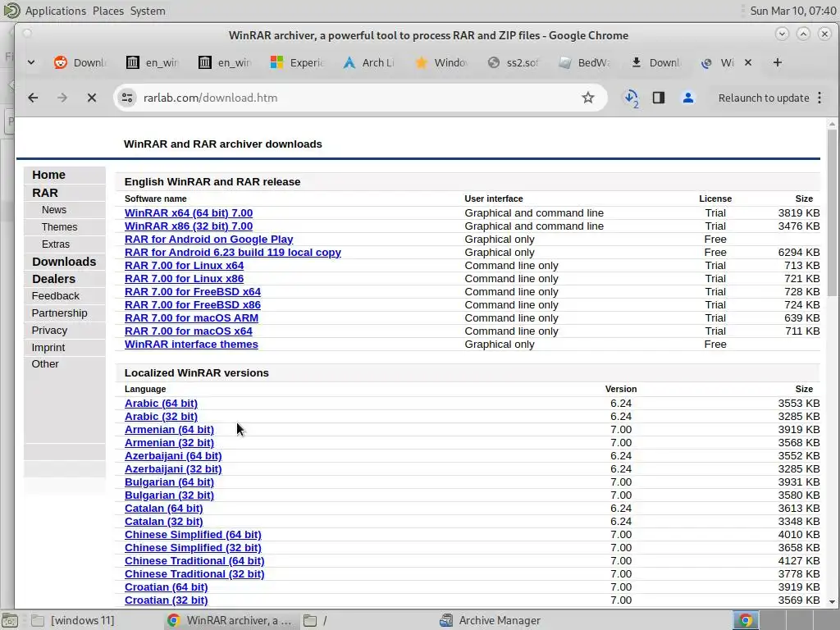This screenshot has height=630, width=840.
Task: Stop page loading with the X button
Action: click(x=92, y=98)
